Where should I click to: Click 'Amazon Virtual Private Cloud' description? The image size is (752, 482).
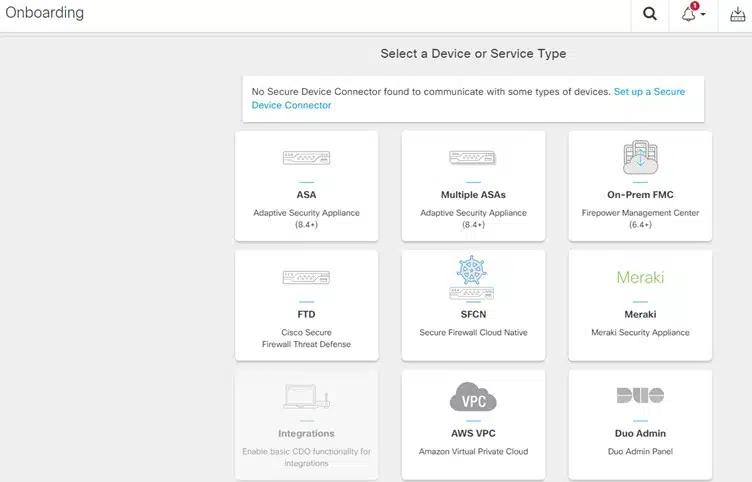point(473,451)
